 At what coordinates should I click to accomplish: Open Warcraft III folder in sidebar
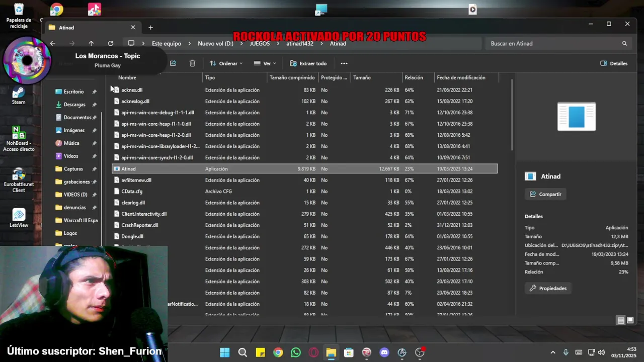[x=76, y=220]
